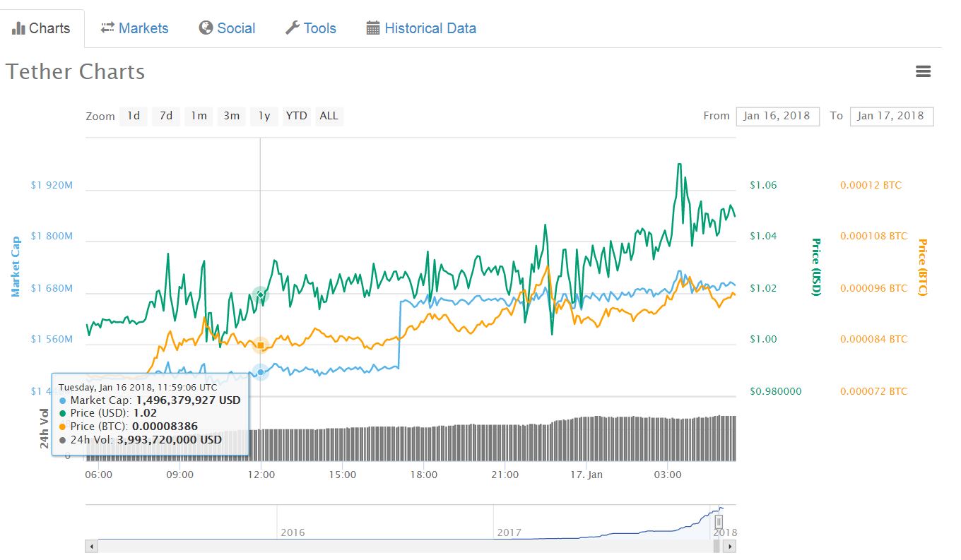This screenshot has width=961, height=560.
Task: Click the blue Market Cap marker at 12:00
Action: (260, 371)
